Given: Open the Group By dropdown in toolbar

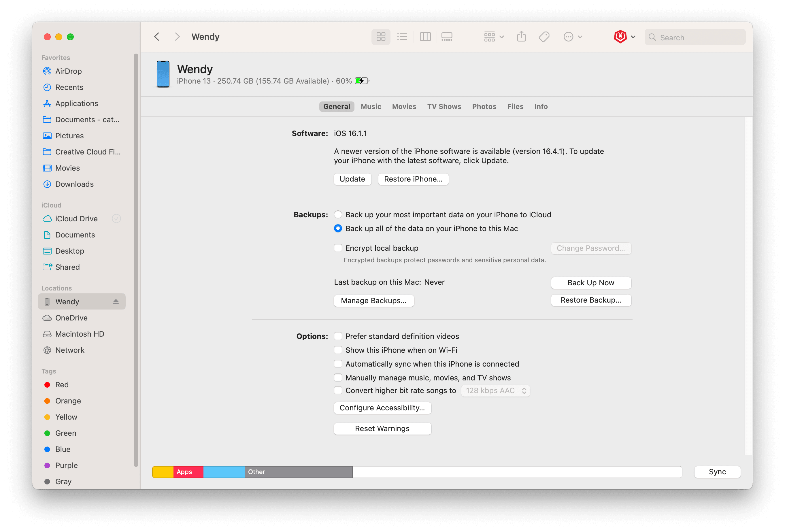Looking at the screenshot, I should (x=493, y=37).
